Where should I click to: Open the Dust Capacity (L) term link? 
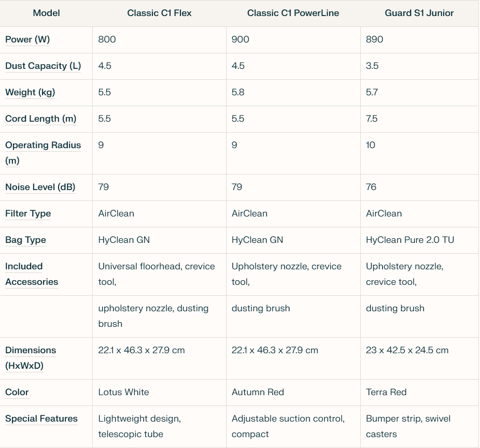[43, 66]
